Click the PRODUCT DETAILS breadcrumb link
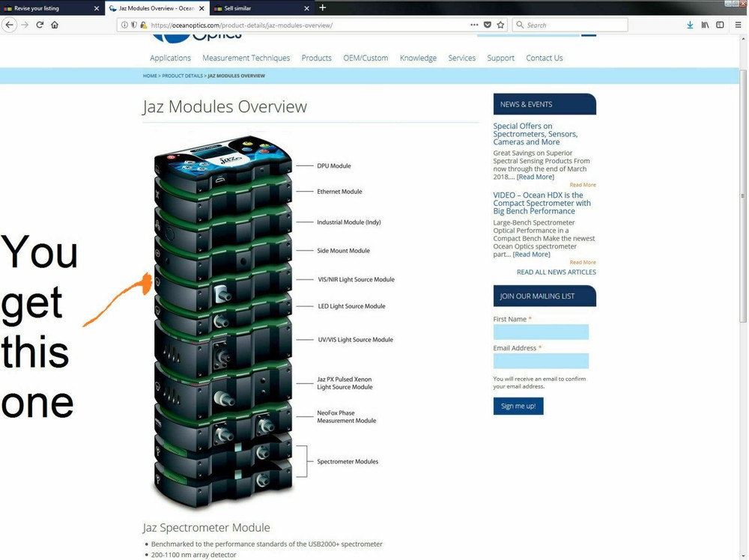This screenshot has width=749, height=560. [x=182, y=76]
